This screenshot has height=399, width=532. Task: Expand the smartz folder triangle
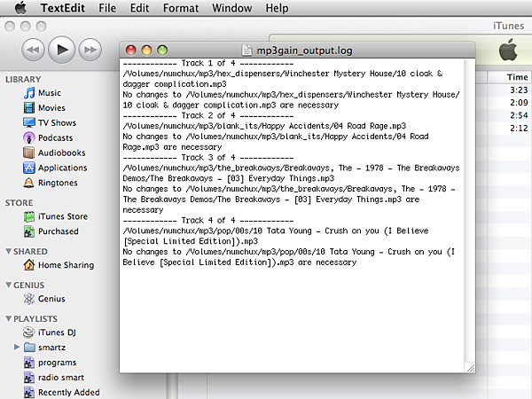click(x=17, y=347)
